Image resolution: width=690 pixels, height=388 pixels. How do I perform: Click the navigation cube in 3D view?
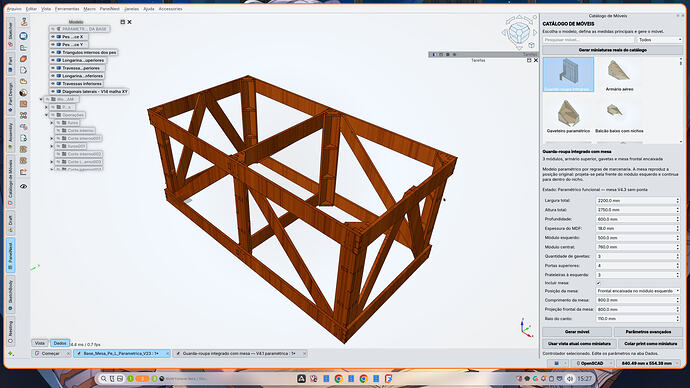point(519,32)
